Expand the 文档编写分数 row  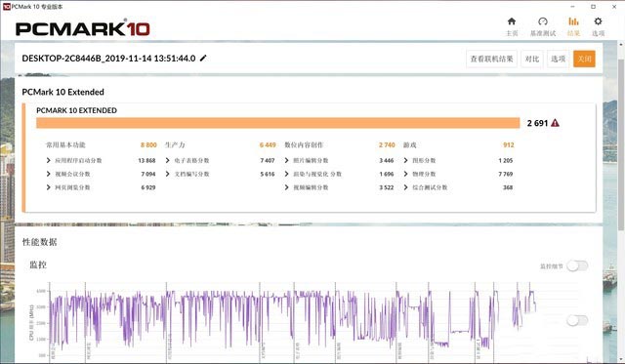coord(168,174)
